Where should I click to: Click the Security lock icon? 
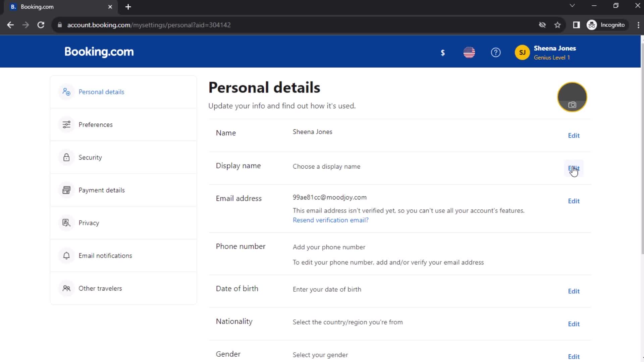[x=66, y=157]
